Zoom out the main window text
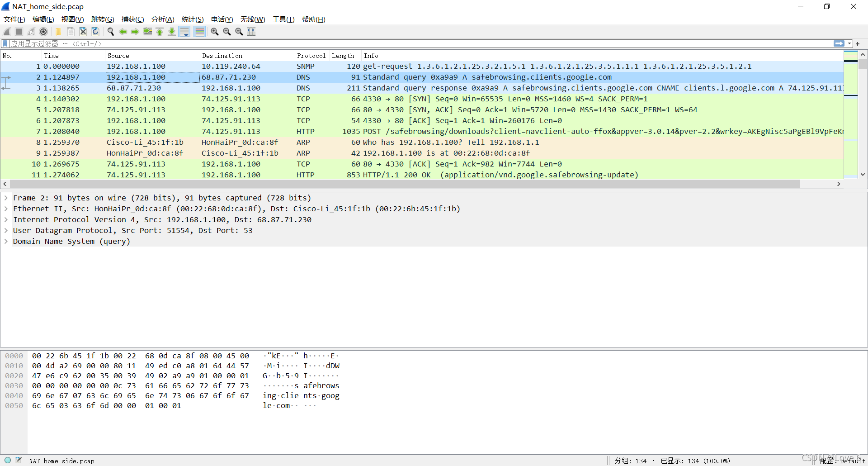Screen dimensions: 868x466 click(227, 32)
